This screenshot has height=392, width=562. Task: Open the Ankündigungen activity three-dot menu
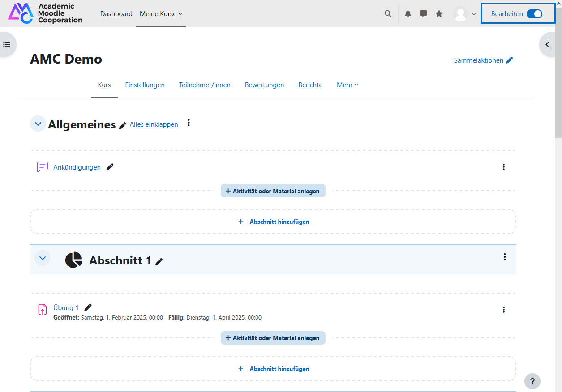tap(504, 167)
